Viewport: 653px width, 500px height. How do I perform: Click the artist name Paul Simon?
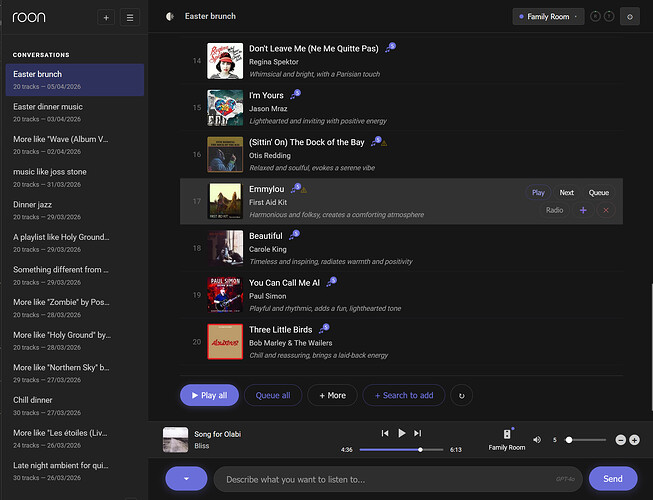[x=267, y=296]
